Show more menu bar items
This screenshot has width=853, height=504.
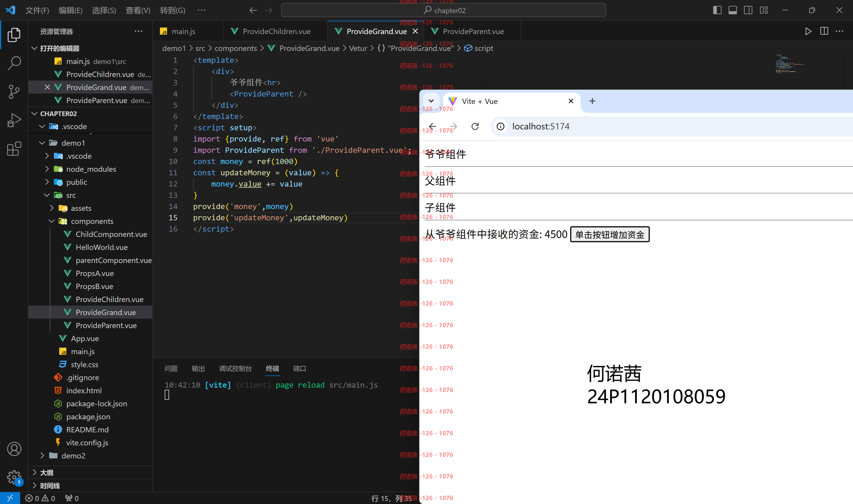tap(201, 11)
